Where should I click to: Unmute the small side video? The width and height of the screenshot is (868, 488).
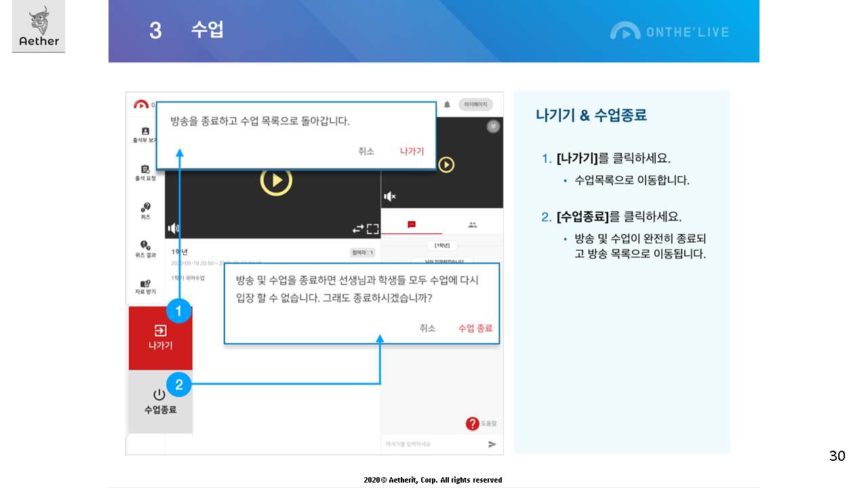[390, 197]
